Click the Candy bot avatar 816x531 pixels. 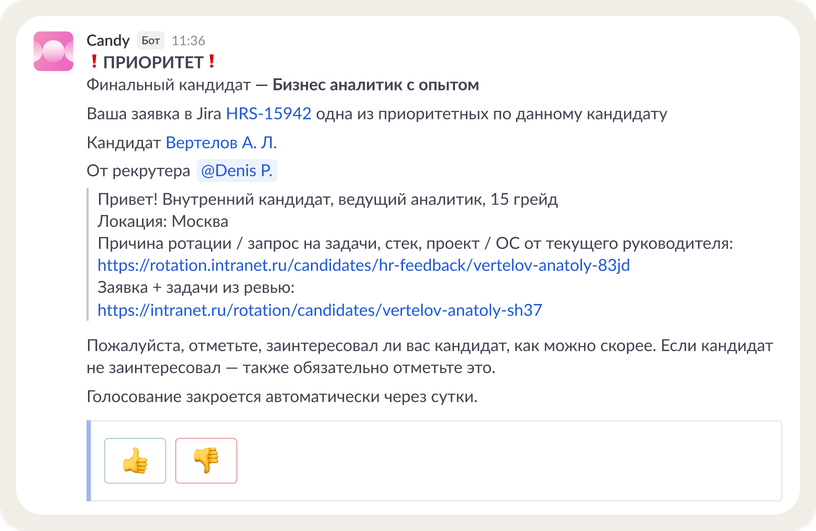(x=53, y=51)
